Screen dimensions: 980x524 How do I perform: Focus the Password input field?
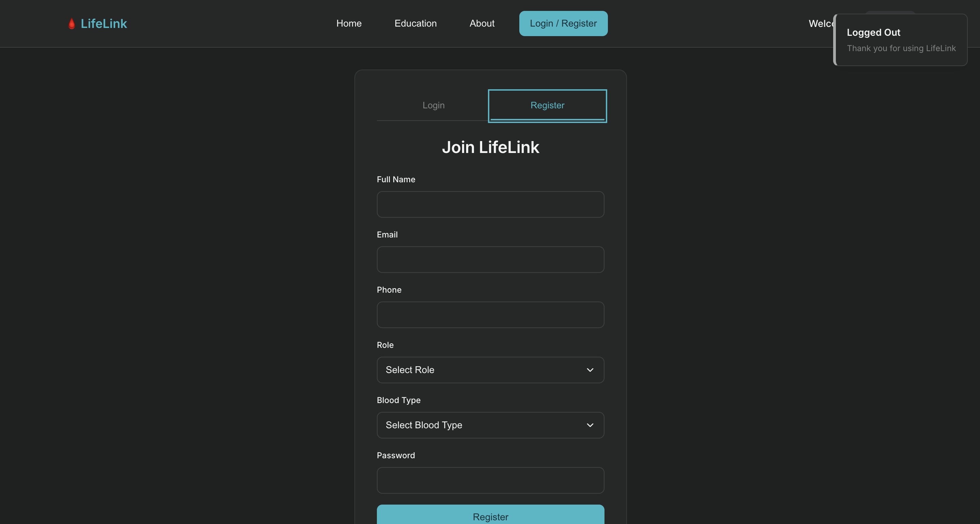(490, 480)
